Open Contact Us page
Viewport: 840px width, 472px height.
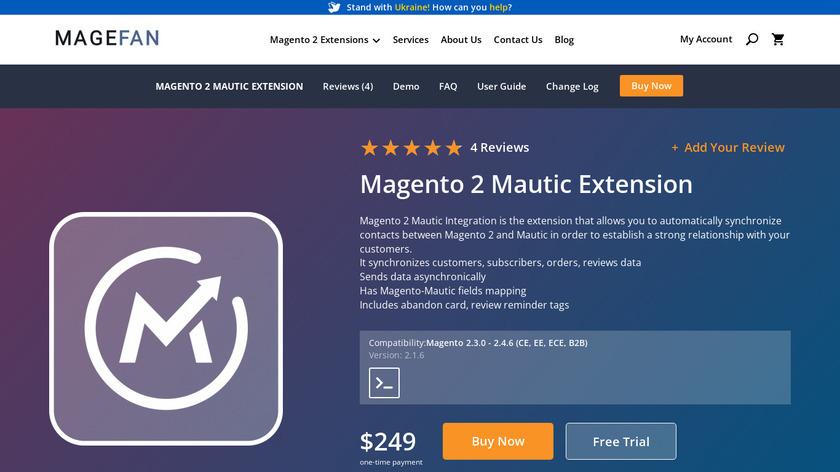[518, 40]
